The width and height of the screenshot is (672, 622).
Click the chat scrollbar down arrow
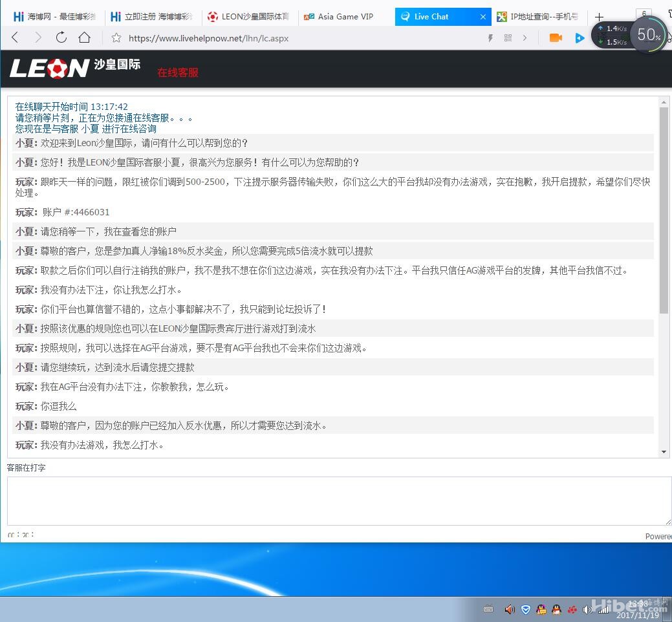664,452
